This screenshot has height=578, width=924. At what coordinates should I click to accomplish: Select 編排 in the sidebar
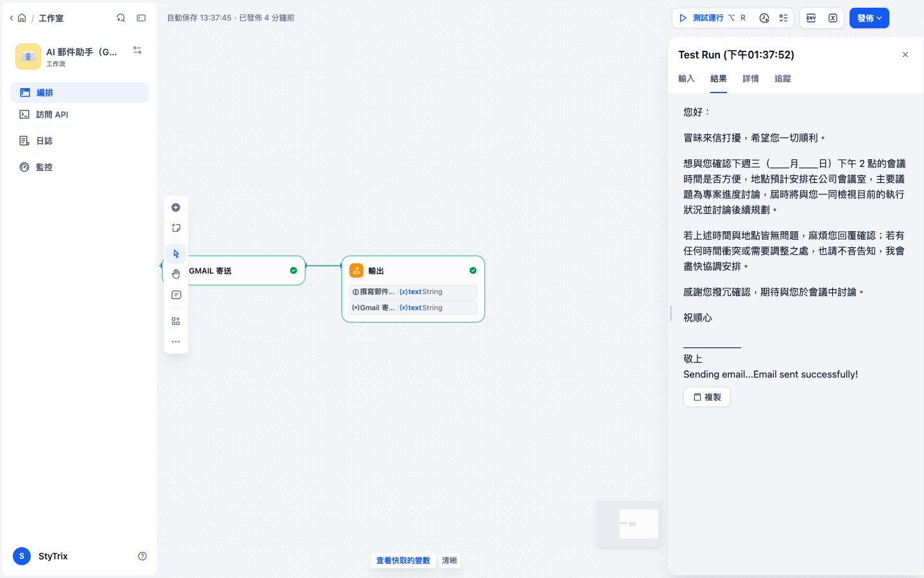coord(80,92)
